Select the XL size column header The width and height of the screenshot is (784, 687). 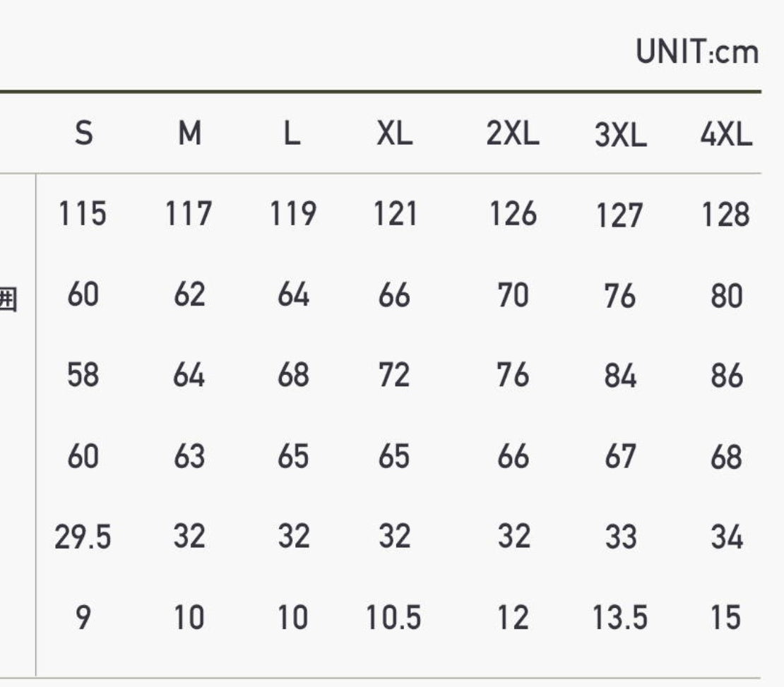(x=395, y=133)
